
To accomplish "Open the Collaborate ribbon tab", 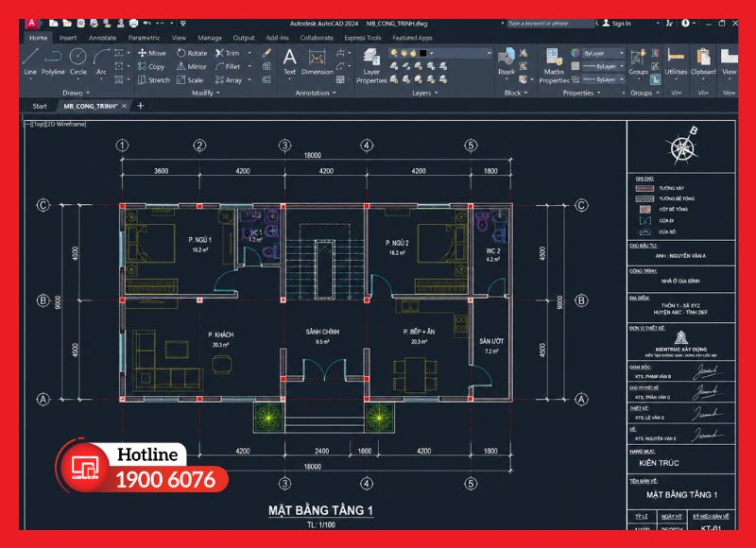I will click(x=317, y=38).
